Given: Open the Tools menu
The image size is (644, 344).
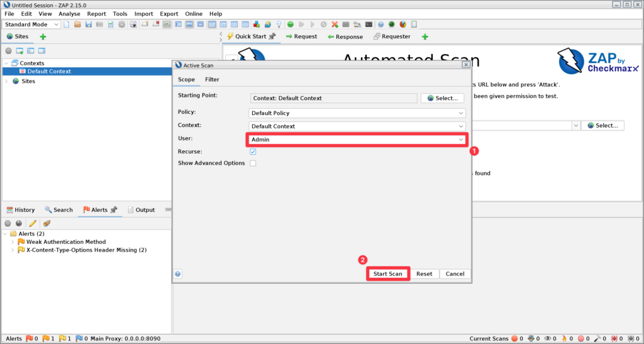Looking at the screenshot, I should click(x=120, y=14).
